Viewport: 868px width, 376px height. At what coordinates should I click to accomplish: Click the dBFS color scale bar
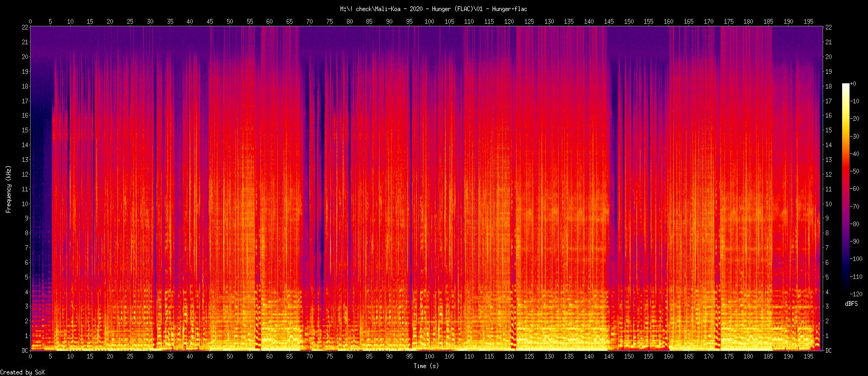[x=846, y=188]
